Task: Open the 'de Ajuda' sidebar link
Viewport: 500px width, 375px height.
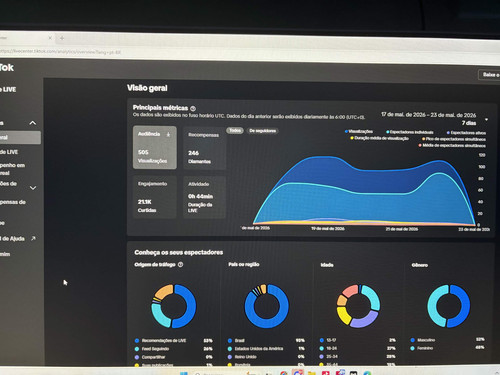Action: point(13,239)
